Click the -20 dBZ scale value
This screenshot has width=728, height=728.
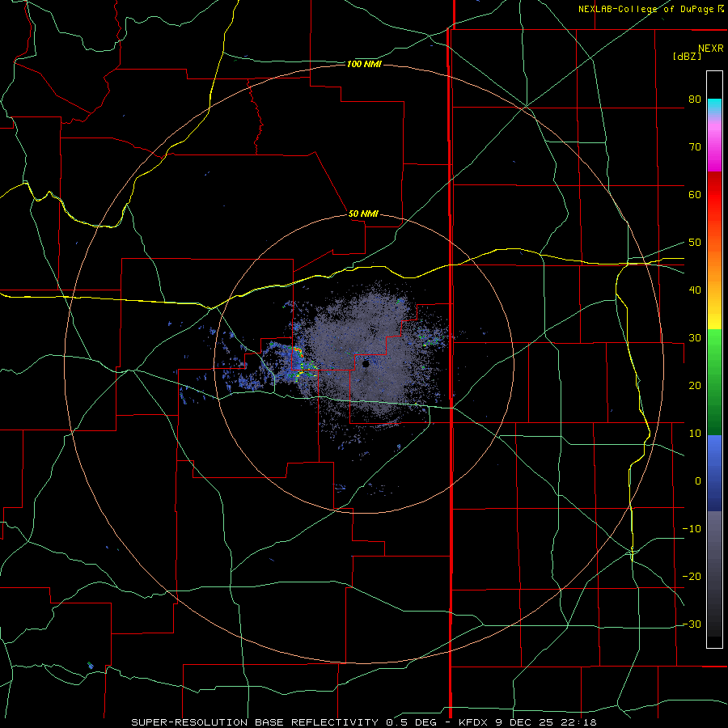tap(692, 576)
